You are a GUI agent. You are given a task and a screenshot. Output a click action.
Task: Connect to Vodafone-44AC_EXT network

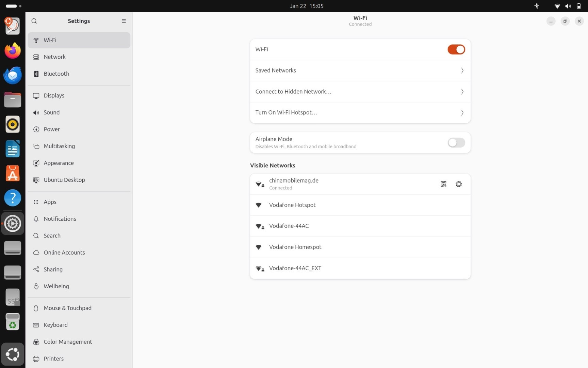point(295,269)
